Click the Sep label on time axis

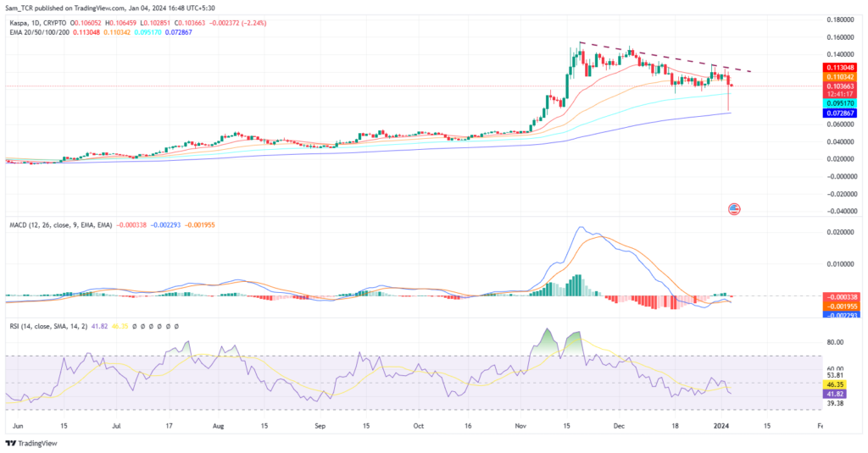(320, 427)
